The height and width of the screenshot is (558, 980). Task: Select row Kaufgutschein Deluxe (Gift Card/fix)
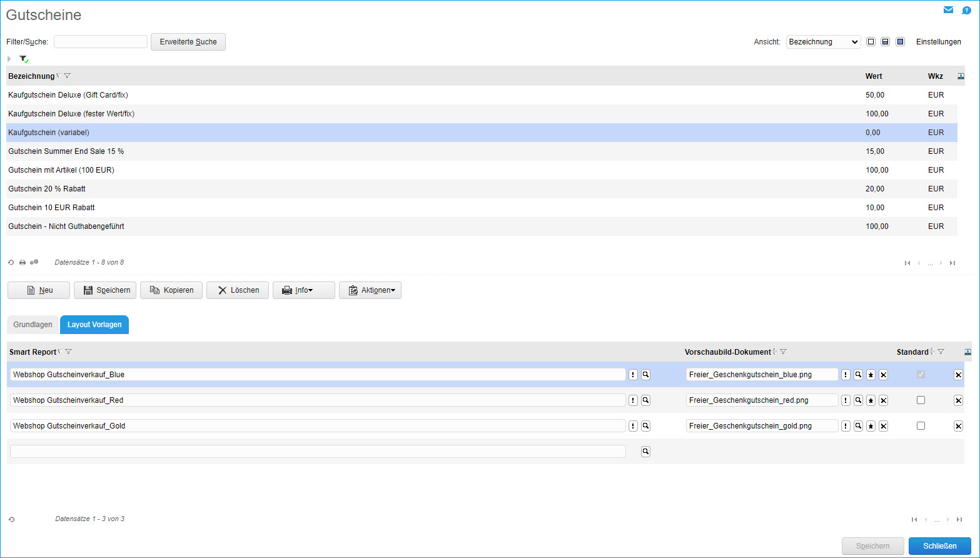point(482,95)
